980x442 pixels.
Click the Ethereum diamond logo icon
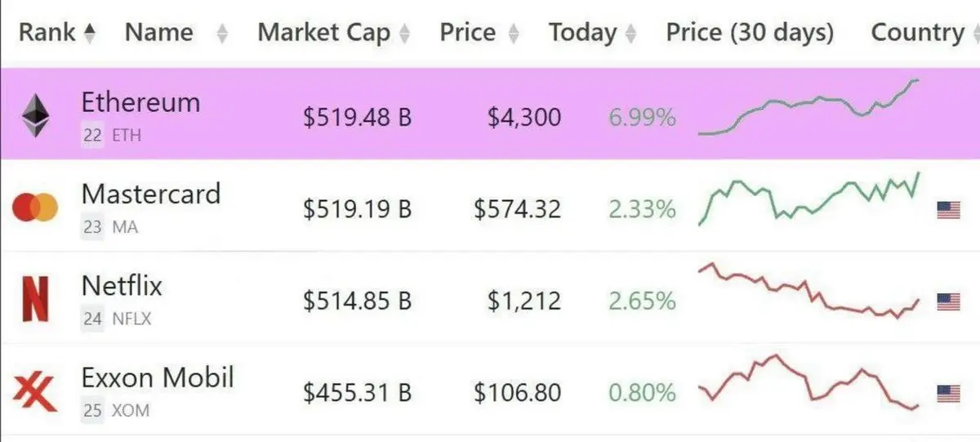(x=34, y=115)
